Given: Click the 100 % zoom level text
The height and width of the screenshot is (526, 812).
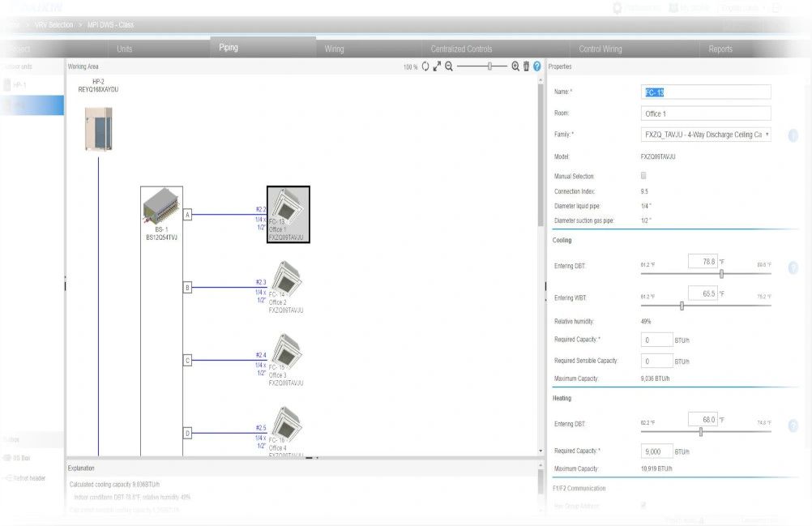Looking at the screenshot, I should pos(410,66).
